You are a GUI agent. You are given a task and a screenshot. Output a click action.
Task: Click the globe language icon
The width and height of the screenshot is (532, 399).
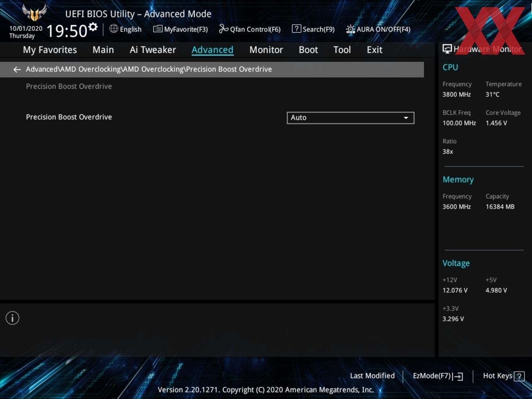tap(113, 29)
